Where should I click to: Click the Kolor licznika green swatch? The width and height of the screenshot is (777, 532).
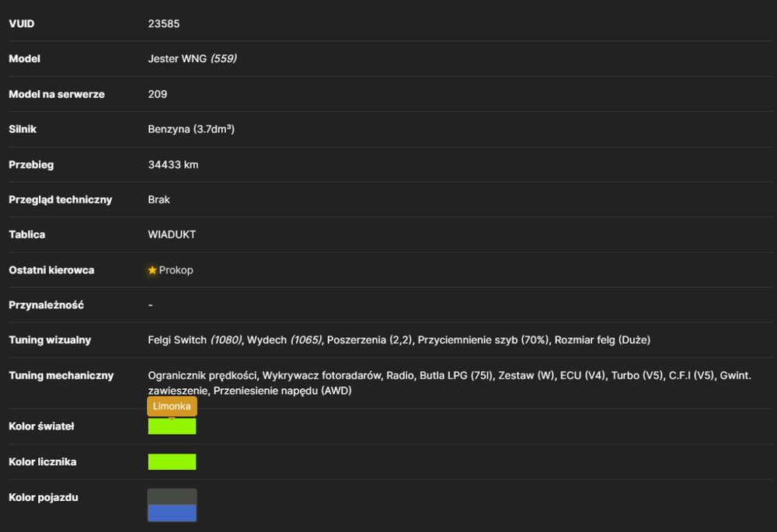172,461
